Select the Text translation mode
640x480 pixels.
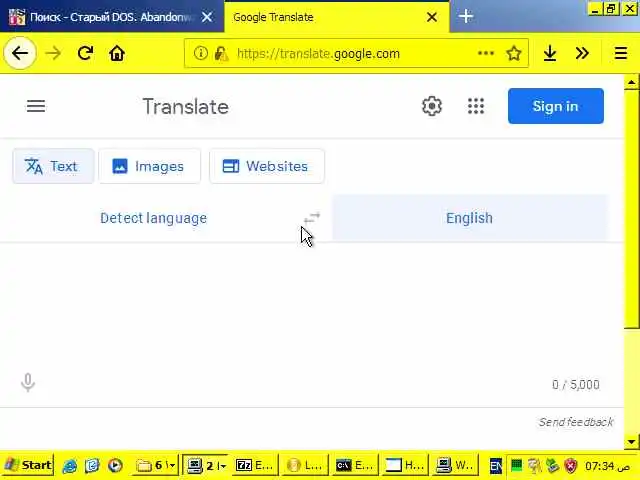click(x=53, y=166)
